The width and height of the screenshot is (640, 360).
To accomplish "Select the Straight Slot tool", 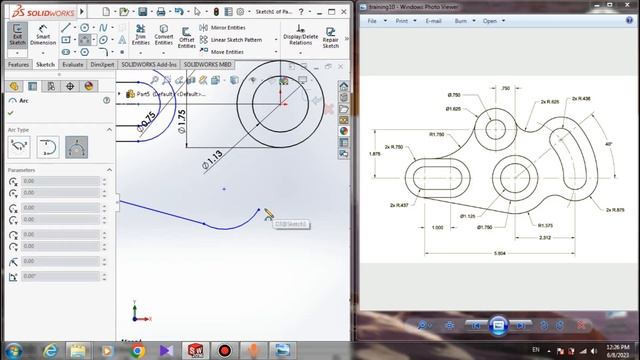I will 66,52.
